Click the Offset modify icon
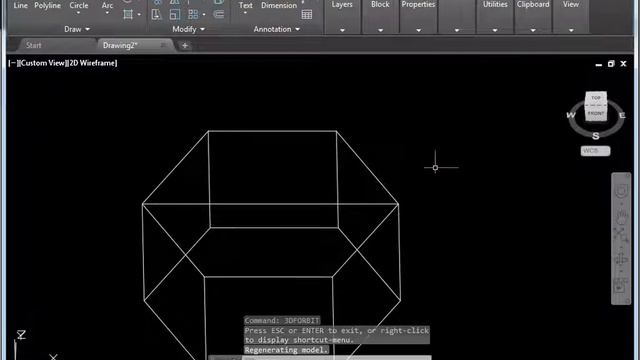Viewport: 640px width, 360px height. click(x=219, y=15)
